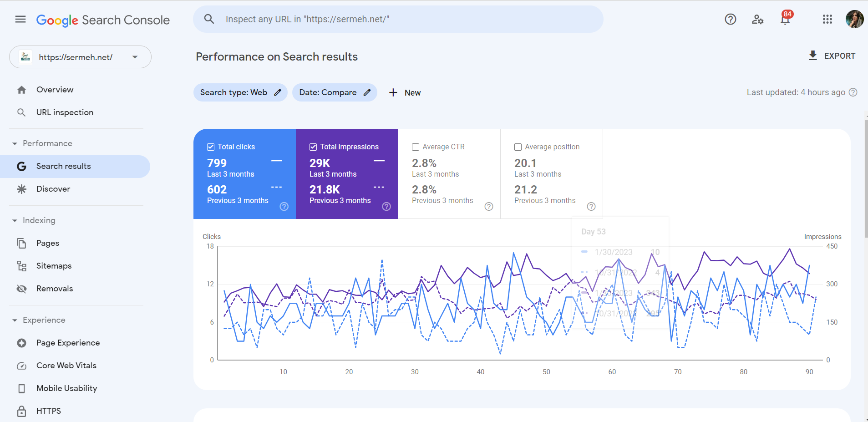The width and height of the screenshot is (868, 422).
Task: Click the URL inspection search field
Action: tap(398, 19)
